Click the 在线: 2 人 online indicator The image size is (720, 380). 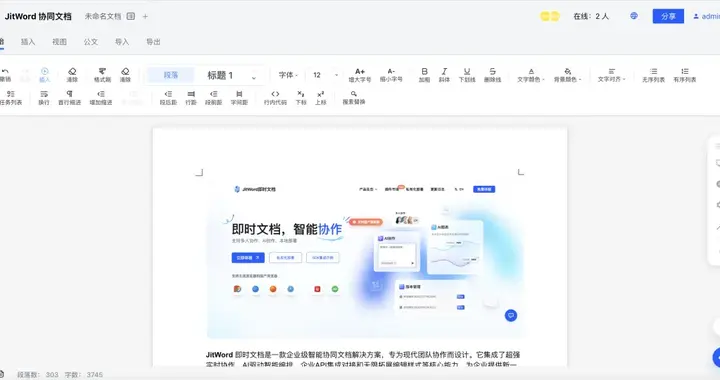click(591, 17)
